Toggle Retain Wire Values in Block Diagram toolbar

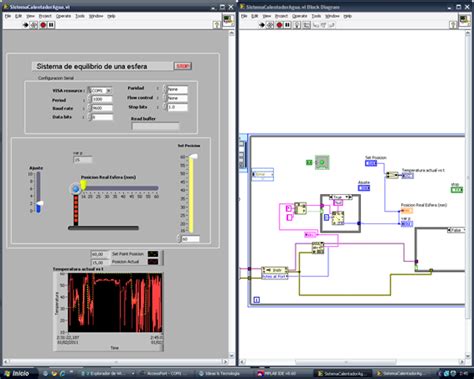click(x=306, y=25)
